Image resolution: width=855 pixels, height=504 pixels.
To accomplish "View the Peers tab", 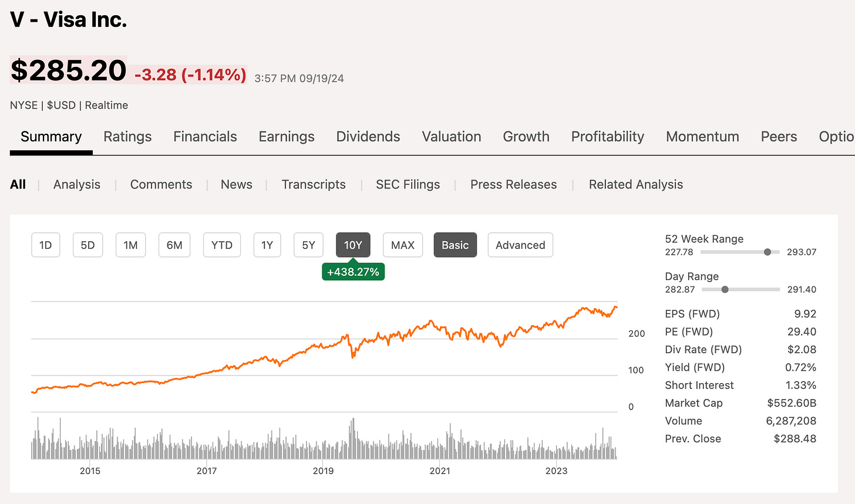I will 779,137.
